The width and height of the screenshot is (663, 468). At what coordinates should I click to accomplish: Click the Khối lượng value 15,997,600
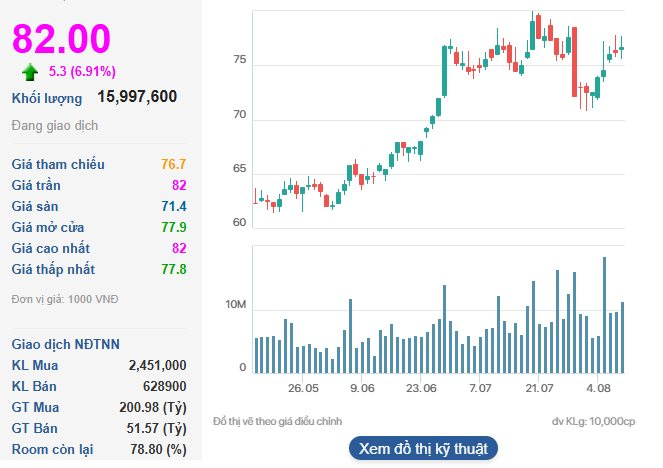click(137, 97)
